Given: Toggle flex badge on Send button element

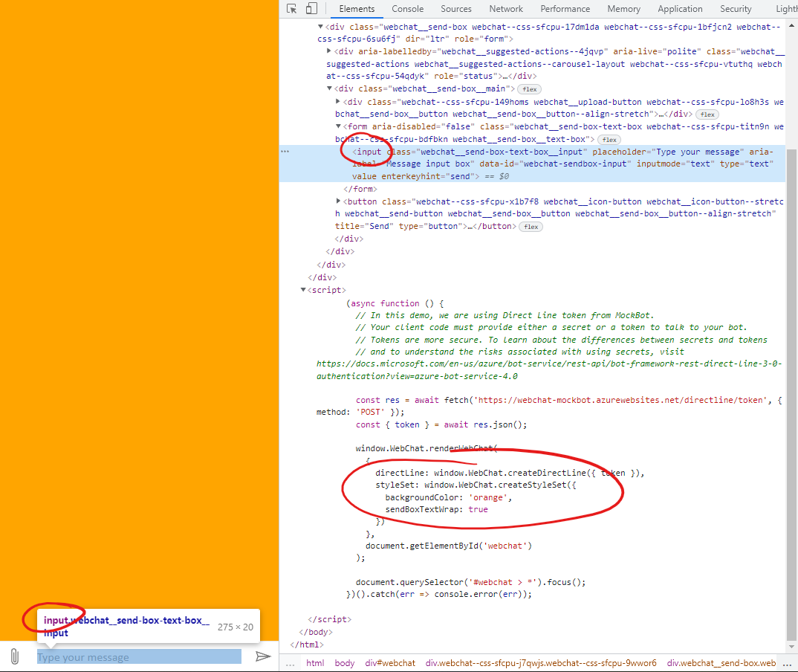Looking at the screenshot, I should [x=531, y=227].
